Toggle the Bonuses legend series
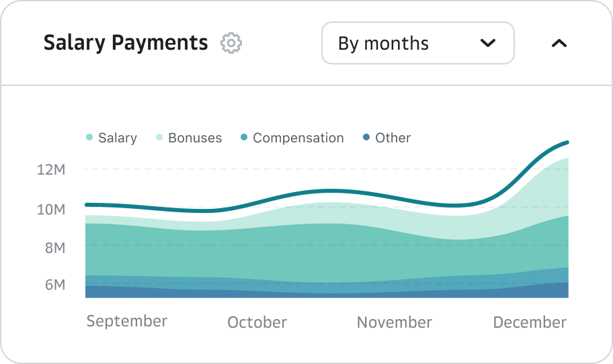The height and width of the screenshot is (364, 613). pos(194,138)
